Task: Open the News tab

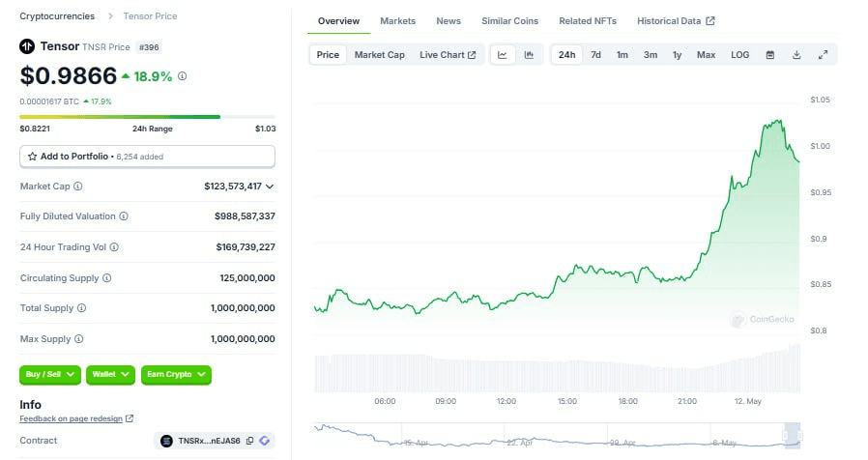Action: (x=448, y=21)
